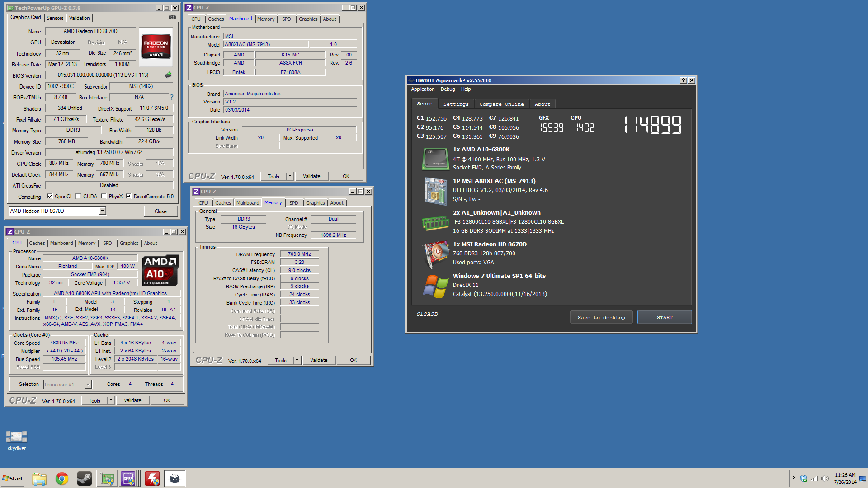Click the GPU-Z screenshot camera icon

pyautogui.click(x=172, y=17)
